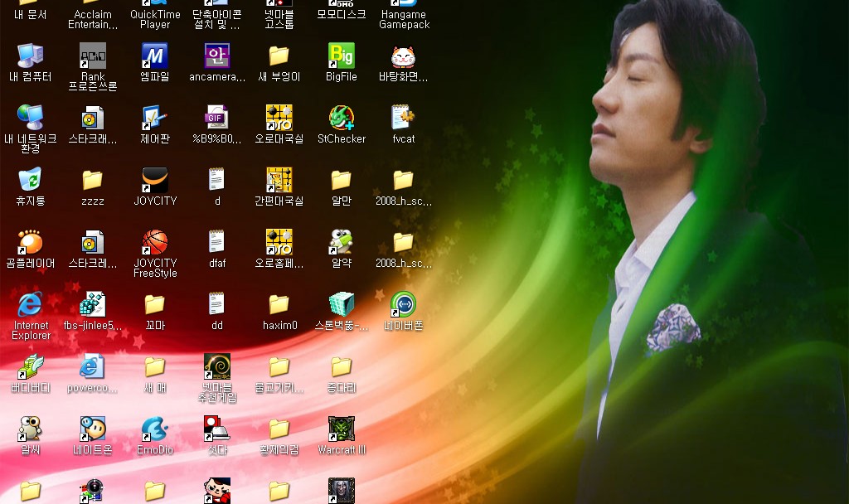The image size is (849, 504).
Task: Launch the 네이버폰 shortcut
Action: point(404,305)
